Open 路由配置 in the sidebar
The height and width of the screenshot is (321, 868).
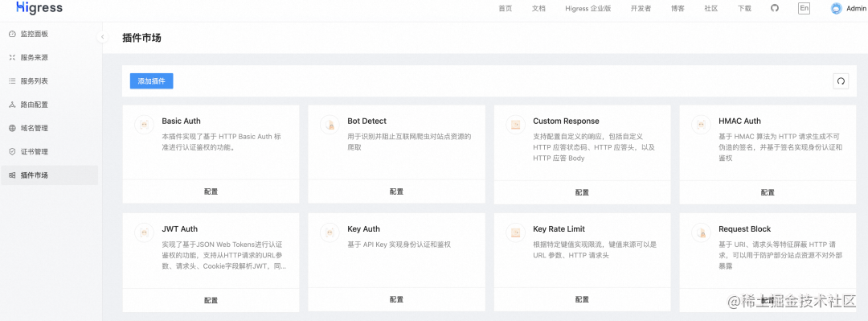point(49,105)
